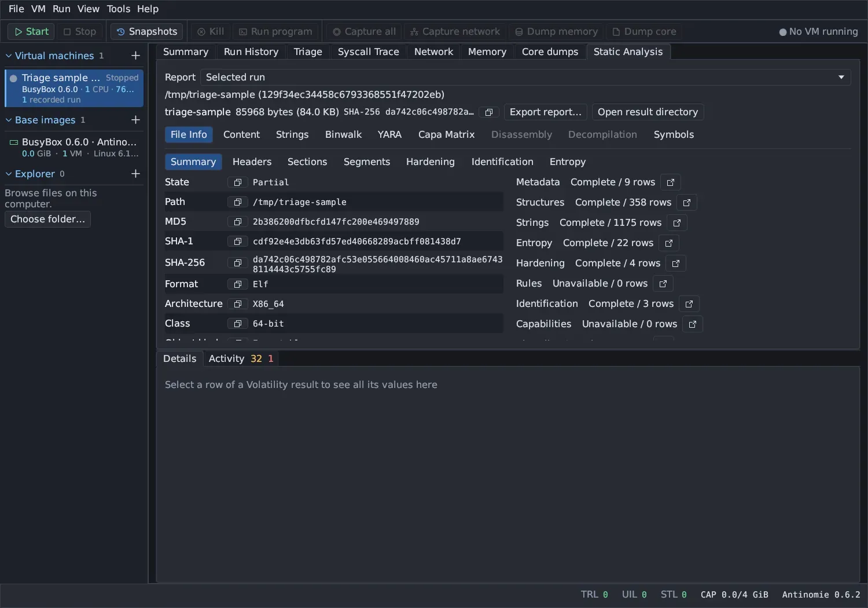Open the Report selected run dropdown
Screen dimensions: 868x608
525,78
